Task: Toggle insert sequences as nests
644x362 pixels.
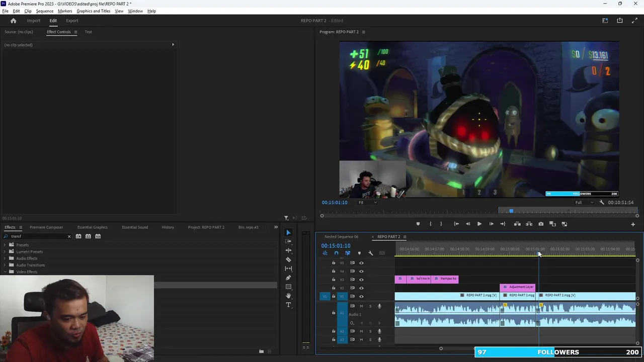Action: [325, 253]
